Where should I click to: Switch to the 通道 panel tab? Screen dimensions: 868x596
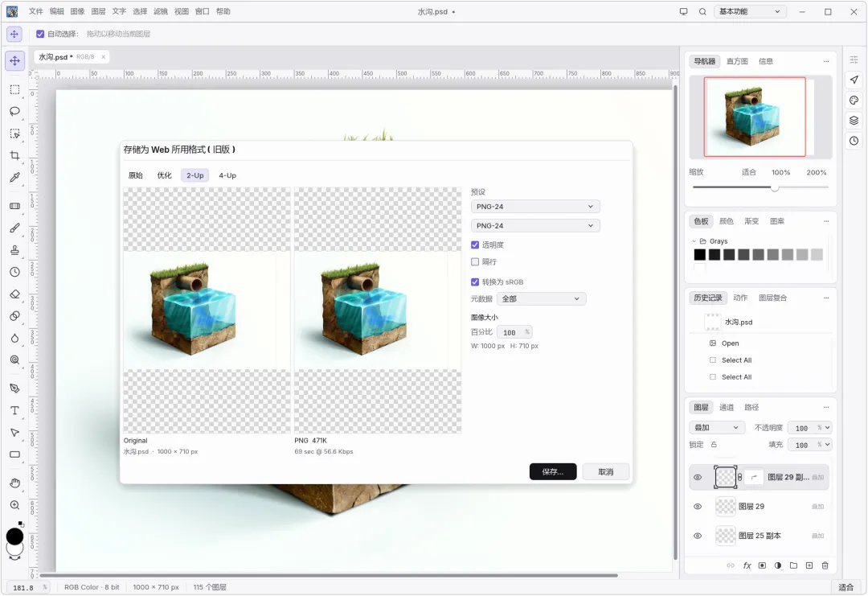(727, 408)
